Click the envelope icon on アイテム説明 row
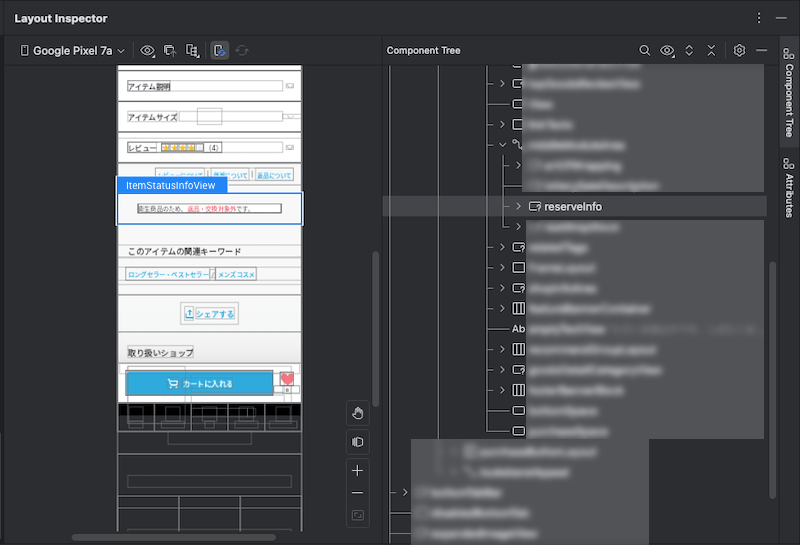The image size is (800, 545). click(290, 86)
